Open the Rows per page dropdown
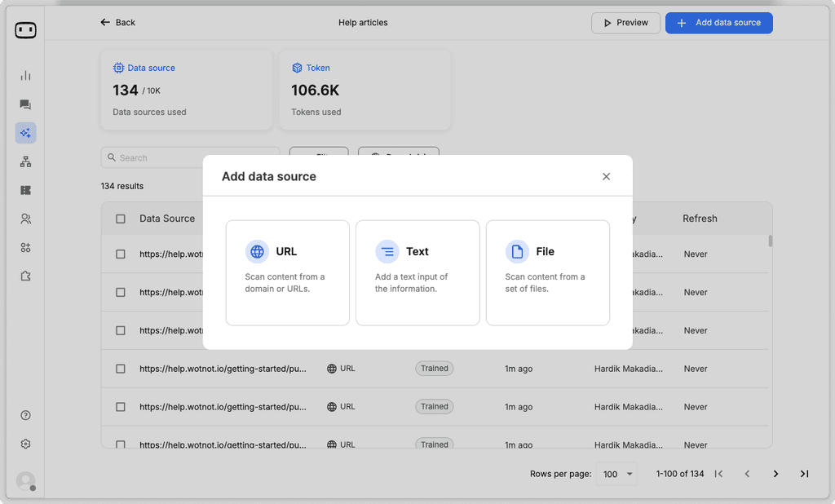This screenshot has height=504, width=835. coord(616,473)
